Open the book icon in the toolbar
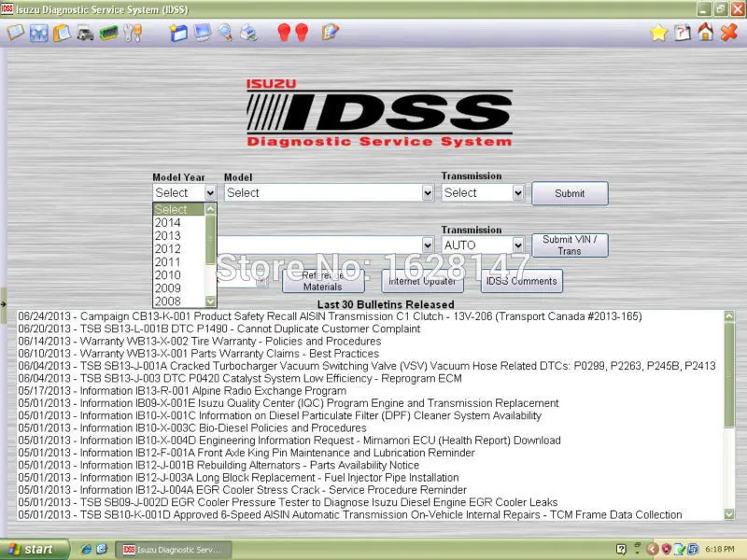747x560 pixels. point(15,33)
